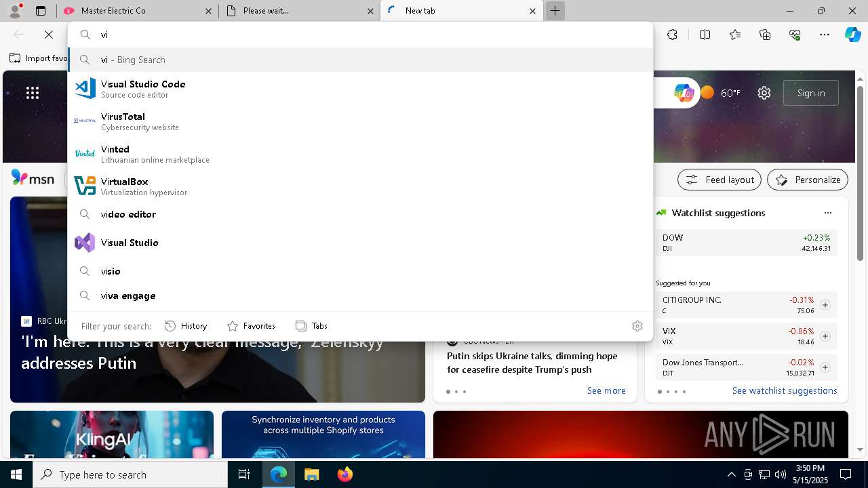Open weather 60°F widget

click(x=720, y=93)
